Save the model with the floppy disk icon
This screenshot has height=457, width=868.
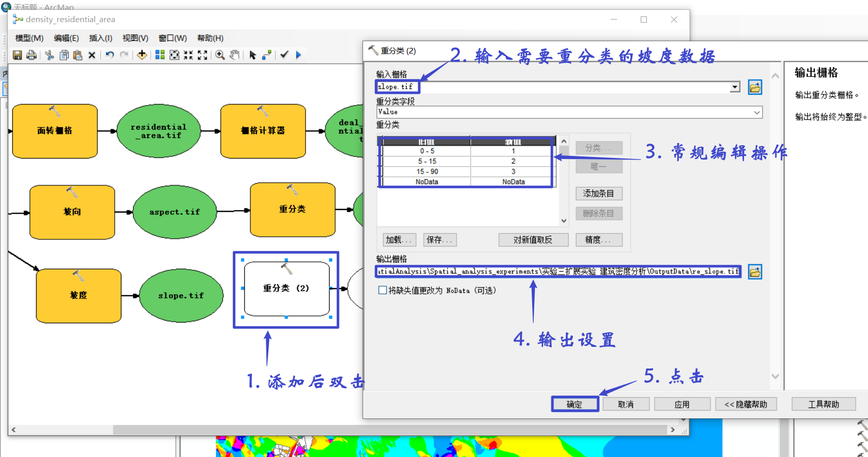point(17,55)
